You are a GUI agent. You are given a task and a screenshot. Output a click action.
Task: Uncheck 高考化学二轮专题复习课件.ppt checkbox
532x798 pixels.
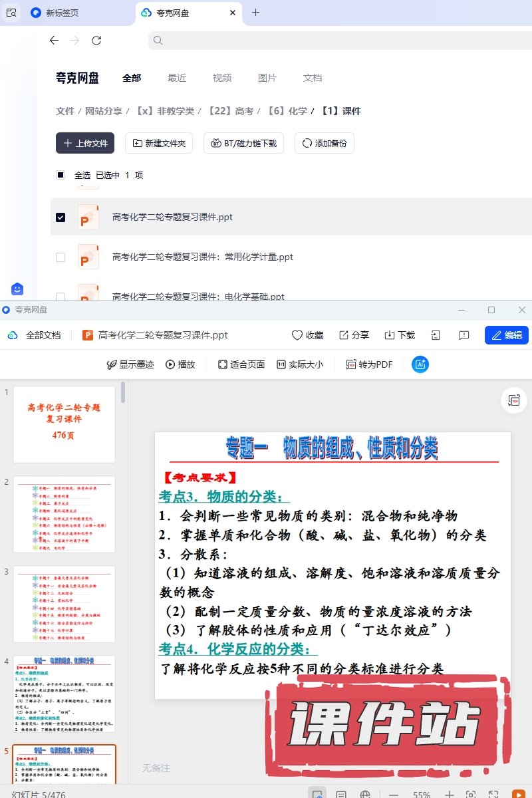(x=61, y=217)
